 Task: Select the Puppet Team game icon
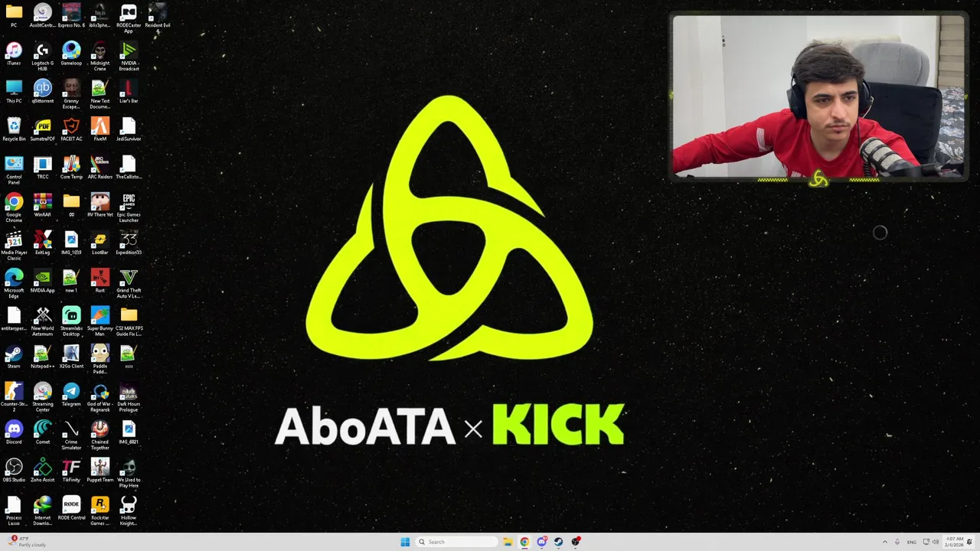point(100,471)
